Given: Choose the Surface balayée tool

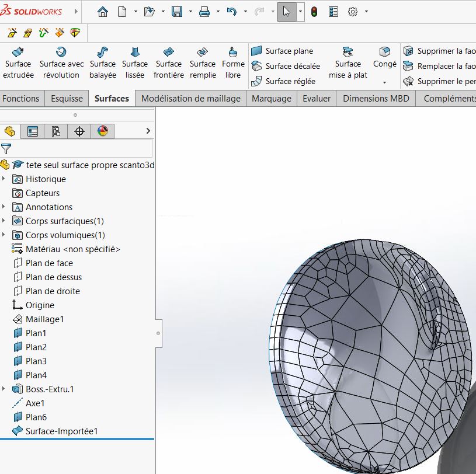Looking at the screenshot, I should tap(102, 63).
